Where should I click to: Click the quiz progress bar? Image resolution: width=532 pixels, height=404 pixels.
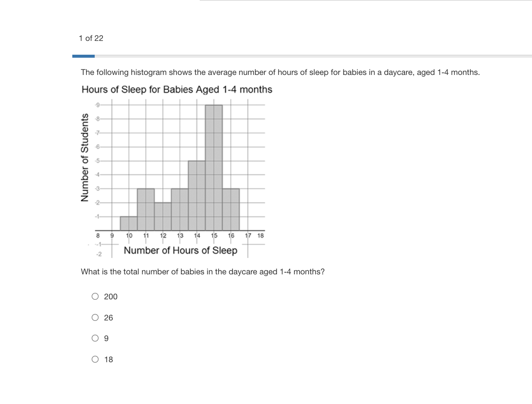(x=302, y=56)
